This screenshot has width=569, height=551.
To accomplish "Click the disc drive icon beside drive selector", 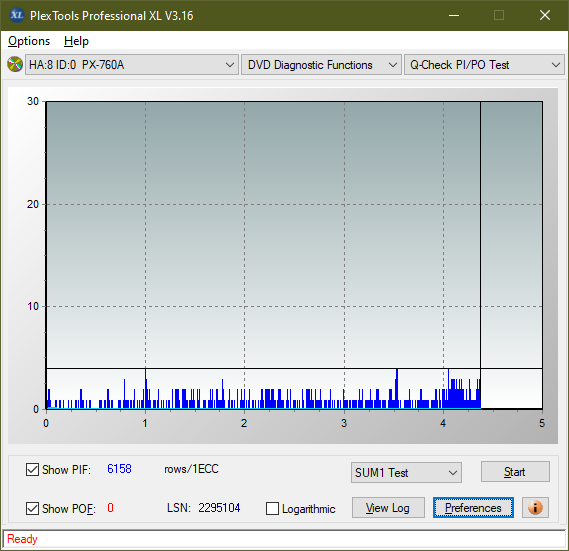I will 15,65.
